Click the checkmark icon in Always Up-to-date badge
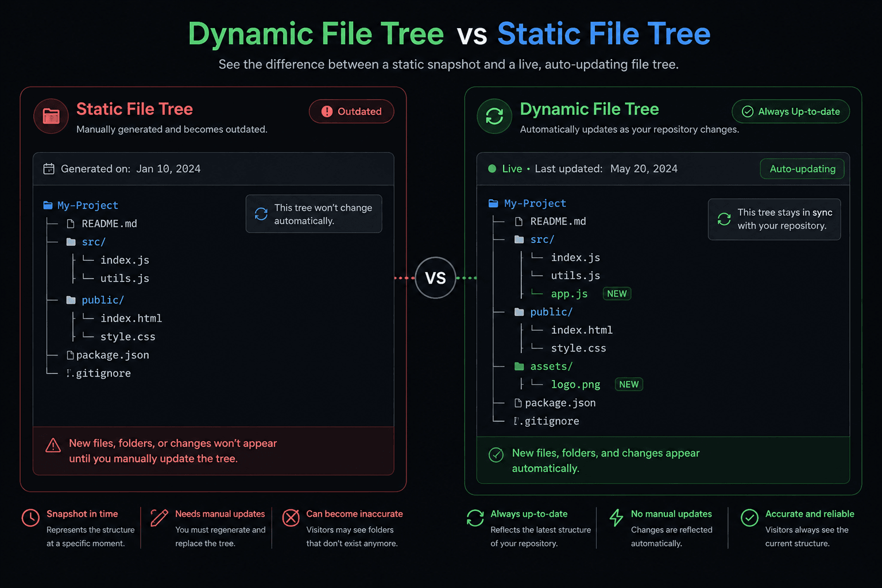Viewport: 882px width, 588px height. [x=748, y=111]
